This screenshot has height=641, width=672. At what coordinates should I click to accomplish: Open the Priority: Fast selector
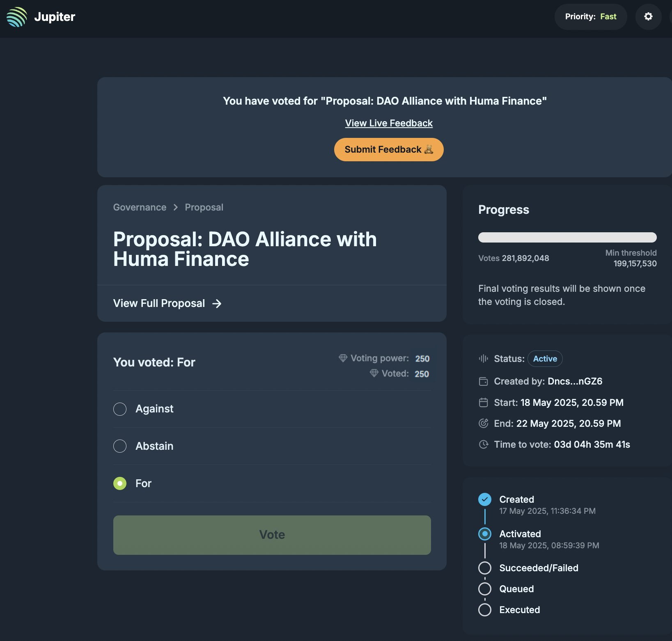click(590, 16)
